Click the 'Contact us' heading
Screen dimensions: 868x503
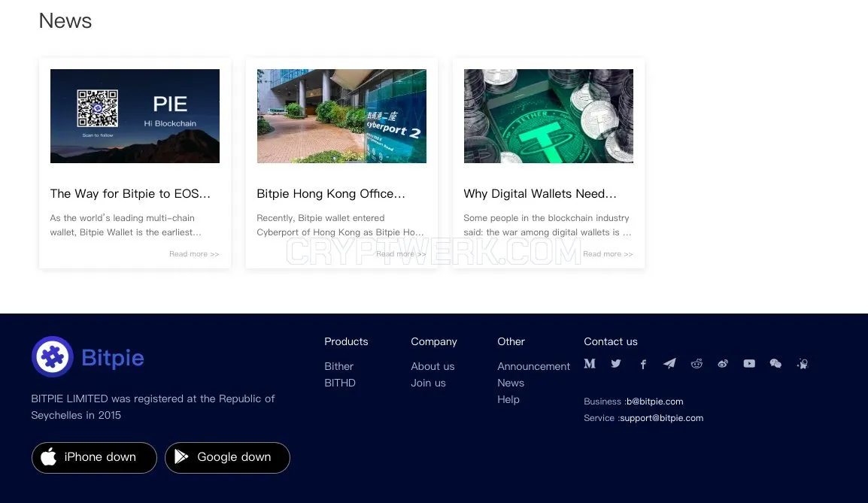(x=611, y=341)
